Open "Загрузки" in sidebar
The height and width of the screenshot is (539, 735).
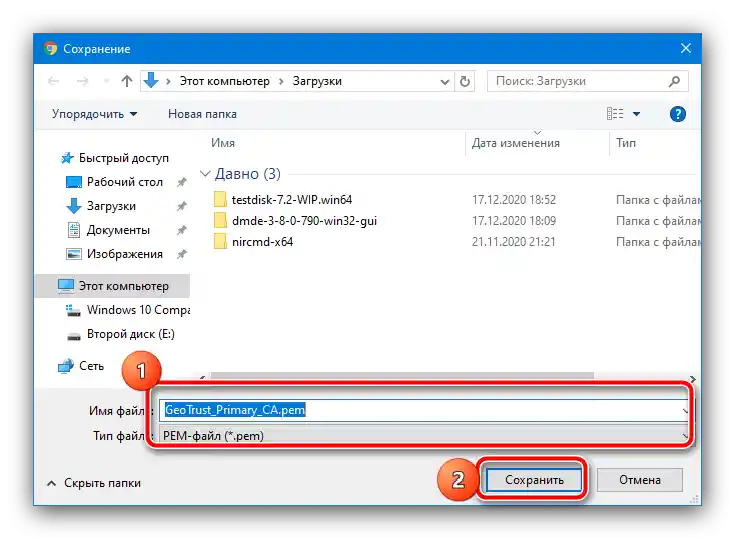pyautogui.click(x=111, y=206)
